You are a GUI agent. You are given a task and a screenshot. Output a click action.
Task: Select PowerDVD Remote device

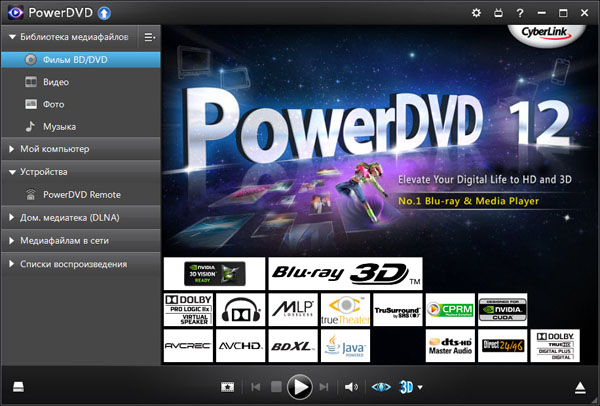(81, 194)
